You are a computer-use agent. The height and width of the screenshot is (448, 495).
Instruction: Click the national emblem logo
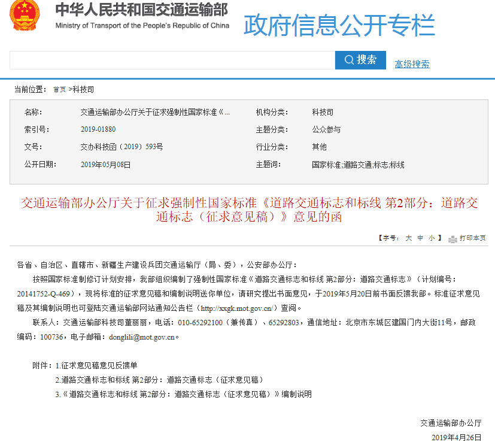[x=24, y=16]
